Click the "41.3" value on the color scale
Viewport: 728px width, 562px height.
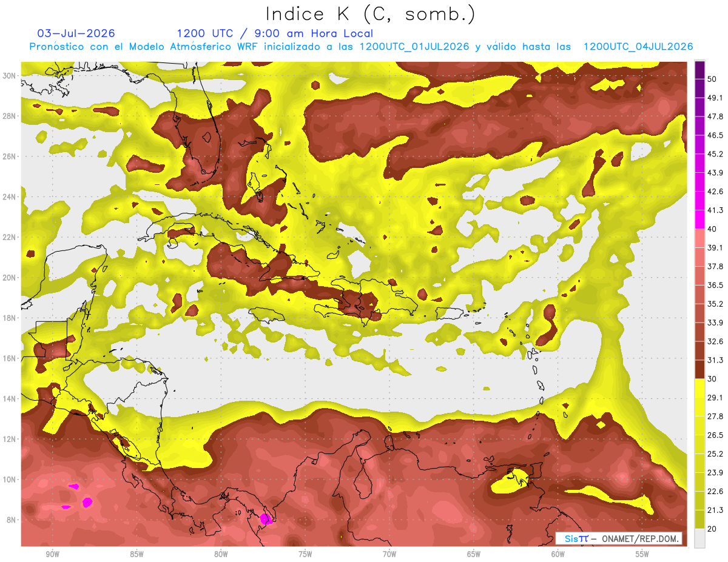(x=716, y=210)
